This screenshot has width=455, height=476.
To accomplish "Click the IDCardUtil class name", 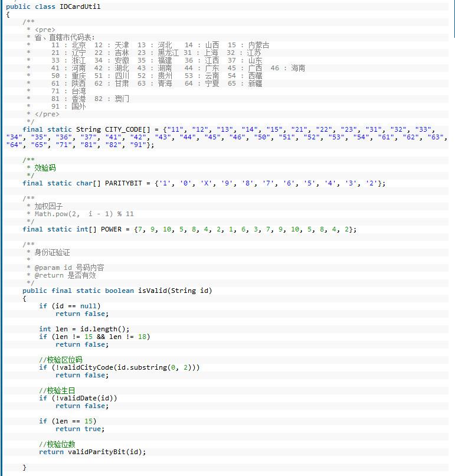I will click(80, 6).
